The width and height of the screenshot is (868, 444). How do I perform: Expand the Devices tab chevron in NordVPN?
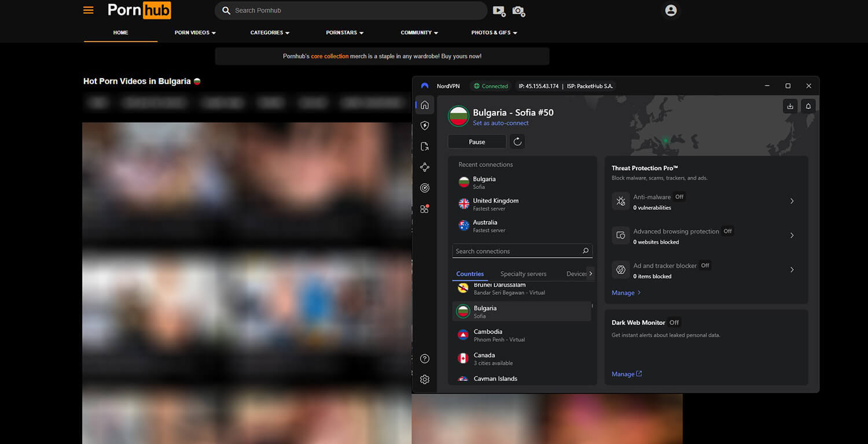590,273
